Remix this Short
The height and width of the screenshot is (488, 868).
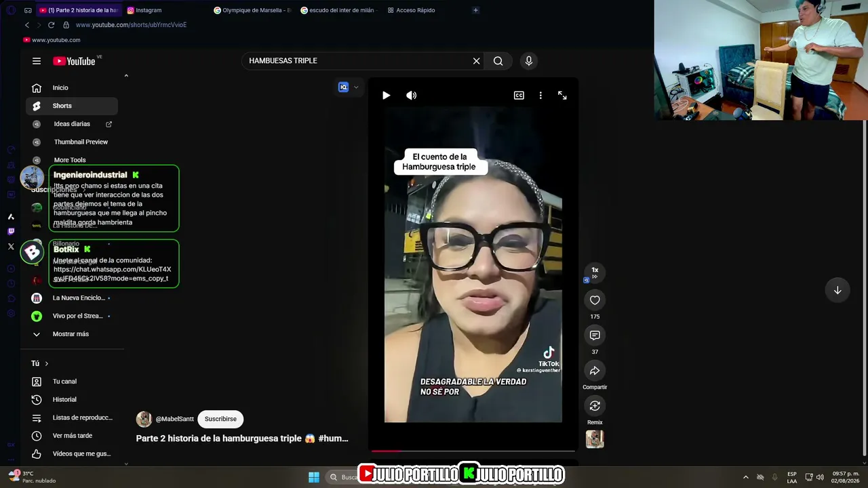coord(595,406)
